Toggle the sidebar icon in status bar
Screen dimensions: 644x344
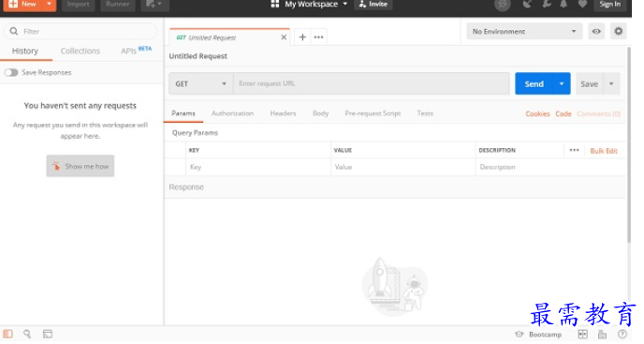point(7,334)
